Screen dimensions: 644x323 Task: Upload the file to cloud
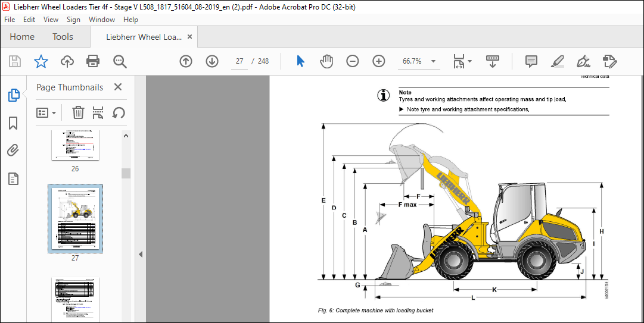click(x=67, y=61)
